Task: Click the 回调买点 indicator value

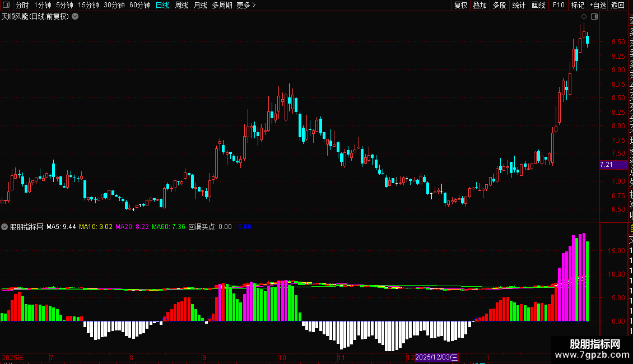Action: point(210,227)
